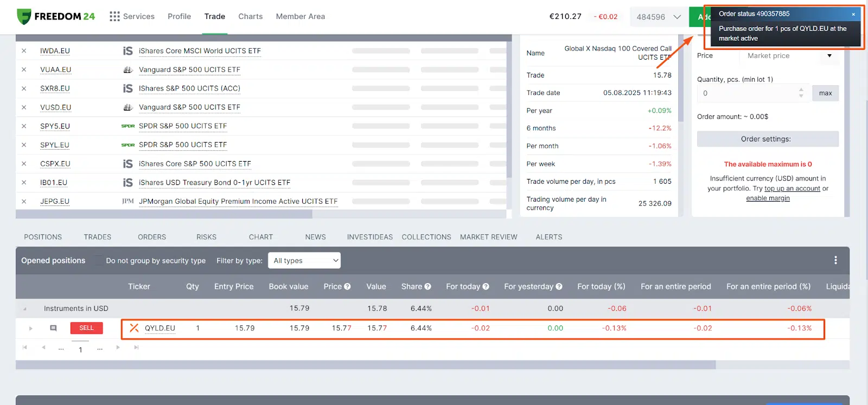Click the JPM logo beside JEPG.EU

click(128, 201)
